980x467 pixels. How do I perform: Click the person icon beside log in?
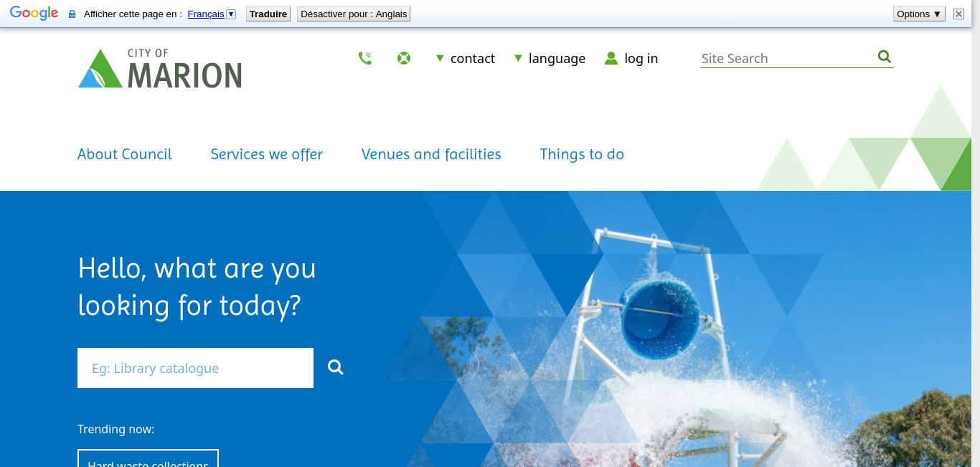coord(611,58)
